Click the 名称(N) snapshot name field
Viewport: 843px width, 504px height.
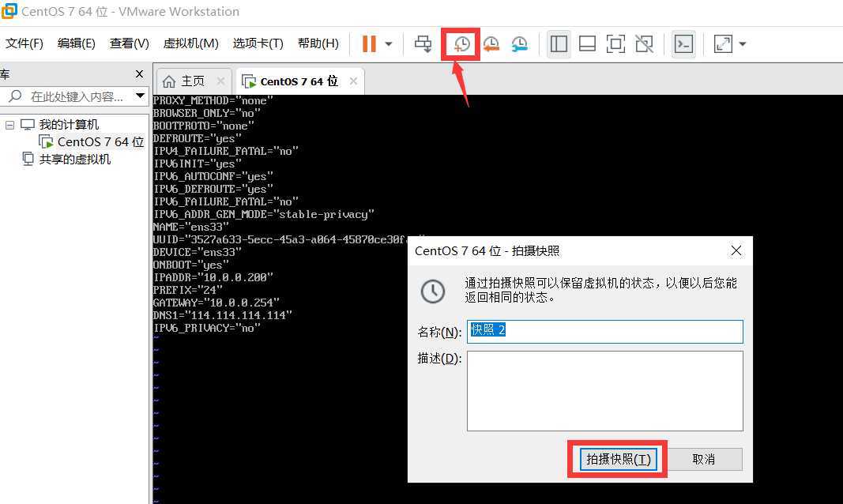605,332
